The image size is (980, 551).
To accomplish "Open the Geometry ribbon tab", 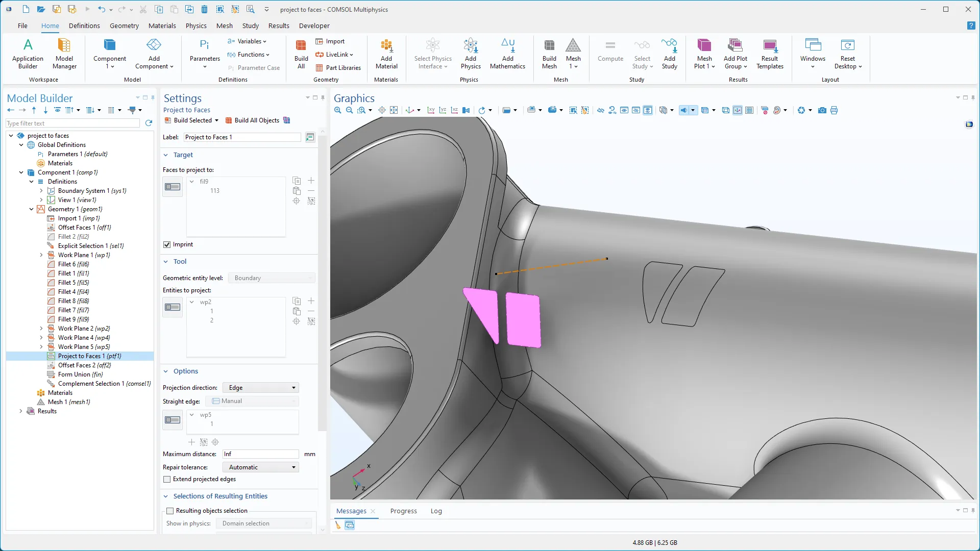I will pos(124,26).
